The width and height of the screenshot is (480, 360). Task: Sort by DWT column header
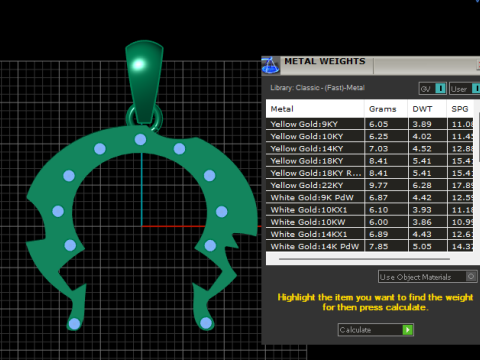(x=427, y=109)
